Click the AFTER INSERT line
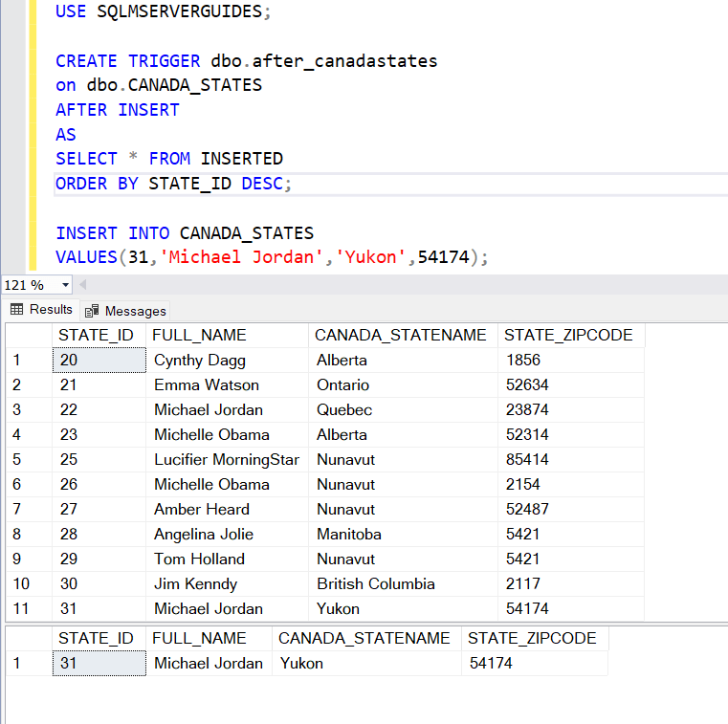728x724 pixels. [118, 110]
